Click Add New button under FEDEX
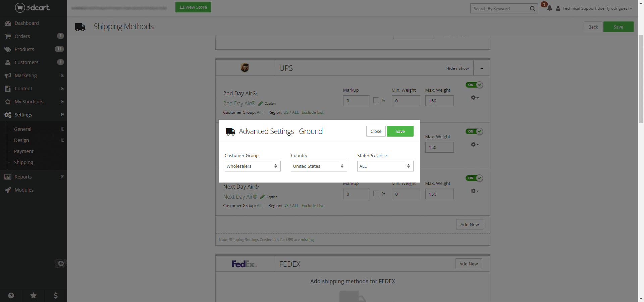Screen dimensions: 644x302 (x=468, y=264)
